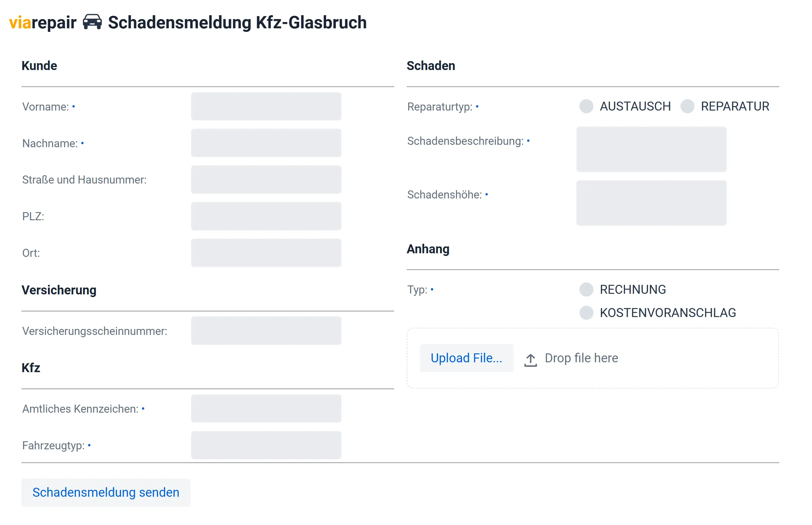The width and height of the screenshot is (812, 525).
Task: Click the Drop file here text
Action: click(581, 358)
